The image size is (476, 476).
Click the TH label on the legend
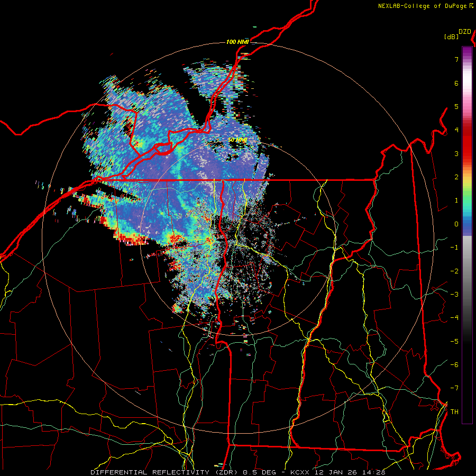pyautogui.click(x=454, y=412)
